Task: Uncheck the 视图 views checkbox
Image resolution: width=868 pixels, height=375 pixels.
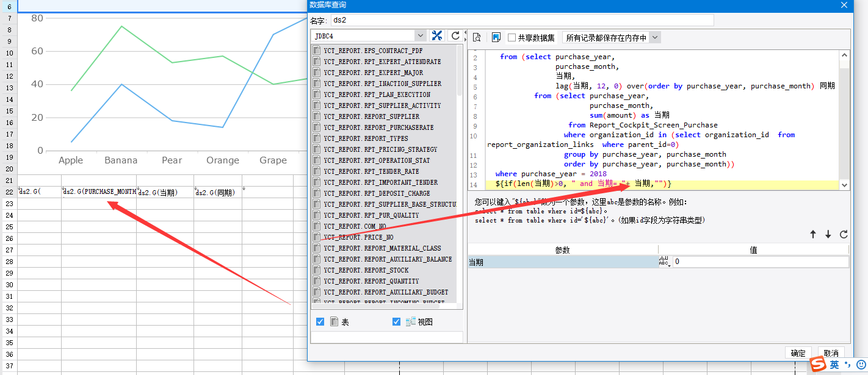Action: [x=397, y=321]
